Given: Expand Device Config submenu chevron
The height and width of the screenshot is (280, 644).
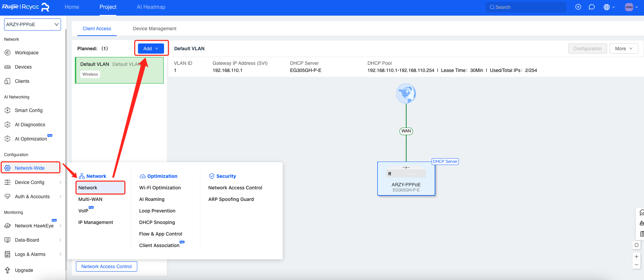Looking at the screenshot, I should [x=60, y=182].
